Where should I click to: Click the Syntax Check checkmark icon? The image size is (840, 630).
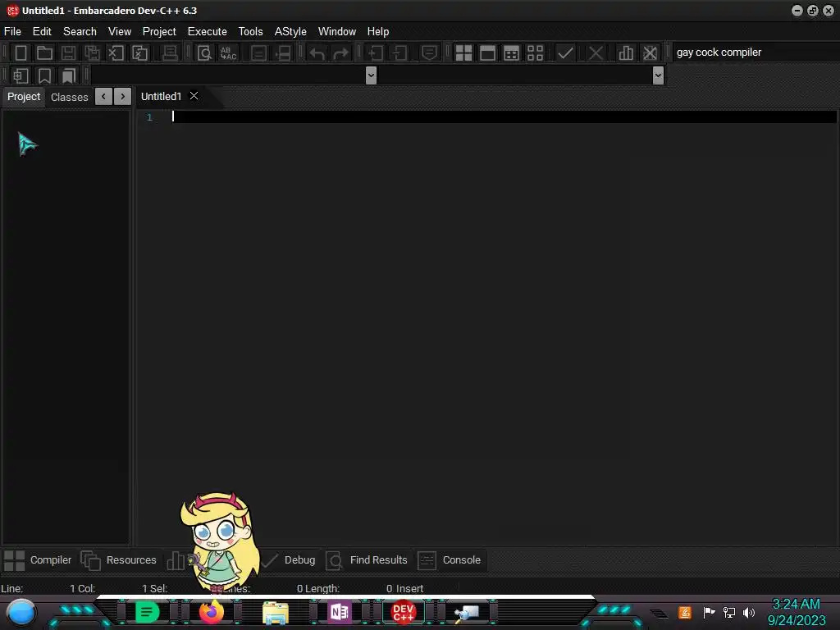[565, 52]
